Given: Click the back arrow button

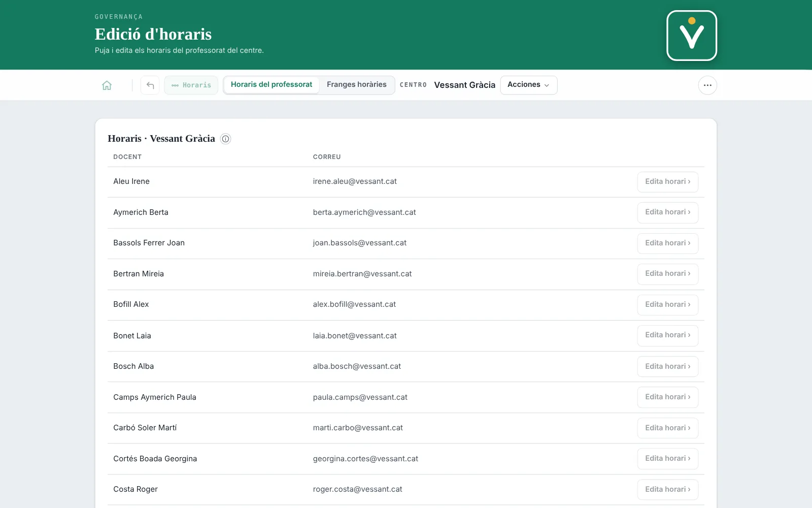Looking at the screenshot, I should coord(150,85).
